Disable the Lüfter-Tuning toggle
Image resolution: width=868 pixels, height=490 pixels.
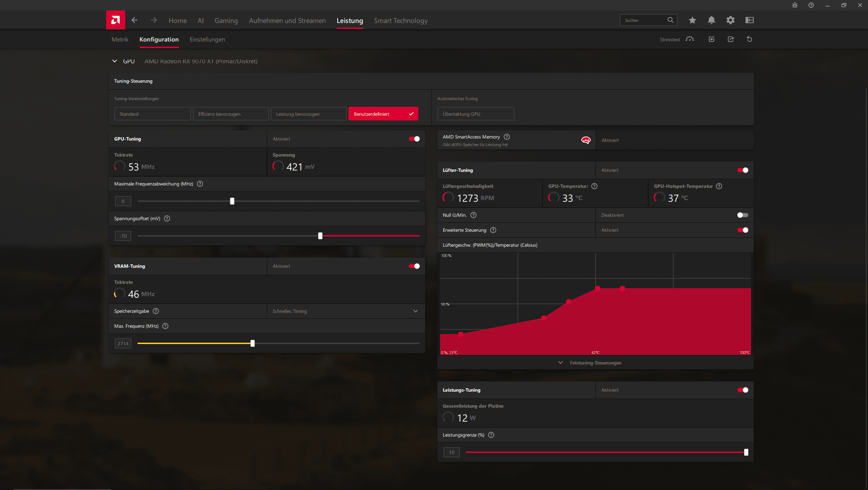pyautogui.click(x=743, y=170)
